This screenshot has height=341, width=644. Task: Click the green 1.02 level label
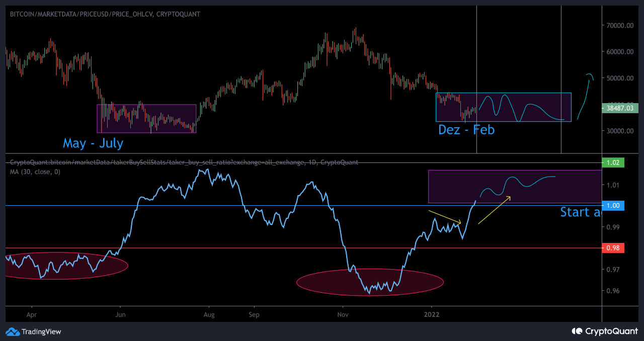pyautogui.click(x=613, y=162)
